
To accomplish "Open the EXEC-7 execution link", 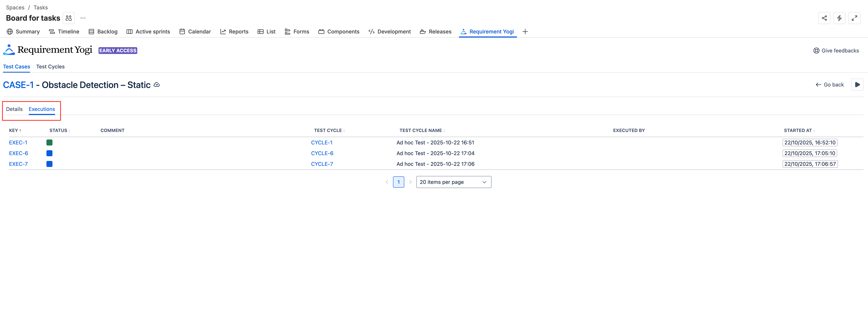I will 18,164.
